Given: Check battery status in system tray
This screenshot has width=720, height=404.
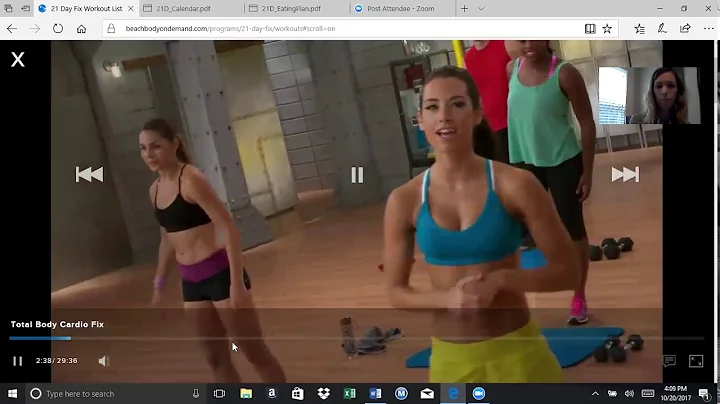Looking at the screenshot, I should coord(612,393).
